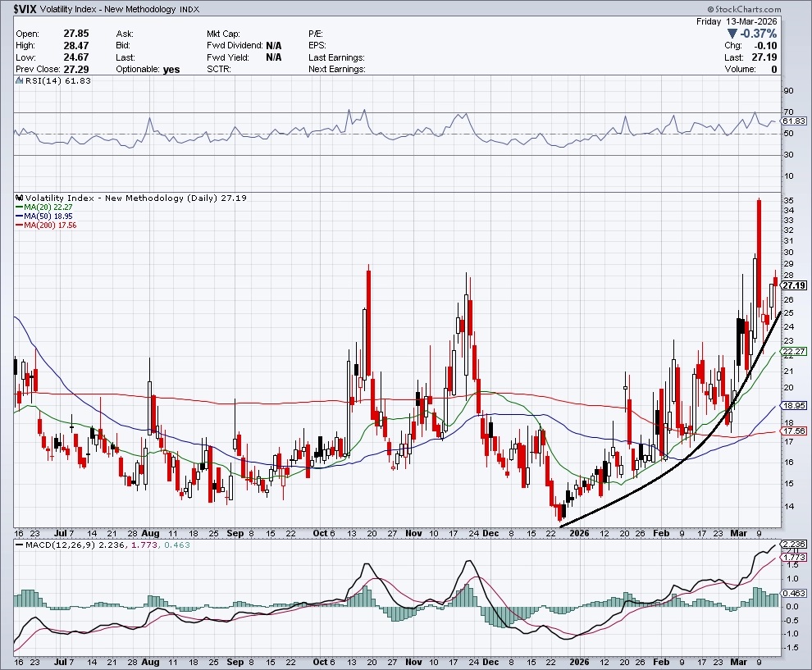Screen dimensions: 812x670
Task: Click the 2026 year marker on price chart axis
Action: [x=580, y=532]
